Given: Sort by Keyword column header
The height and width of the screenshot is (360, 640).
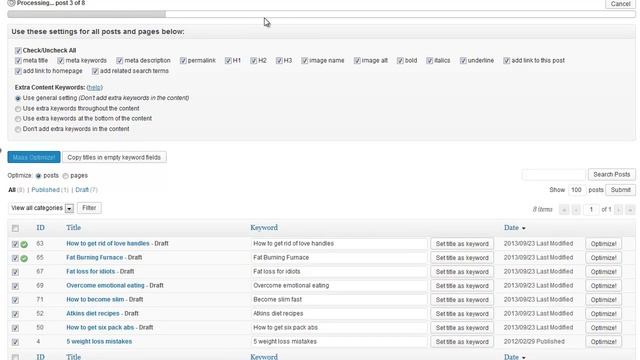Looking at the screenshot, I should [x=264, y=228].
